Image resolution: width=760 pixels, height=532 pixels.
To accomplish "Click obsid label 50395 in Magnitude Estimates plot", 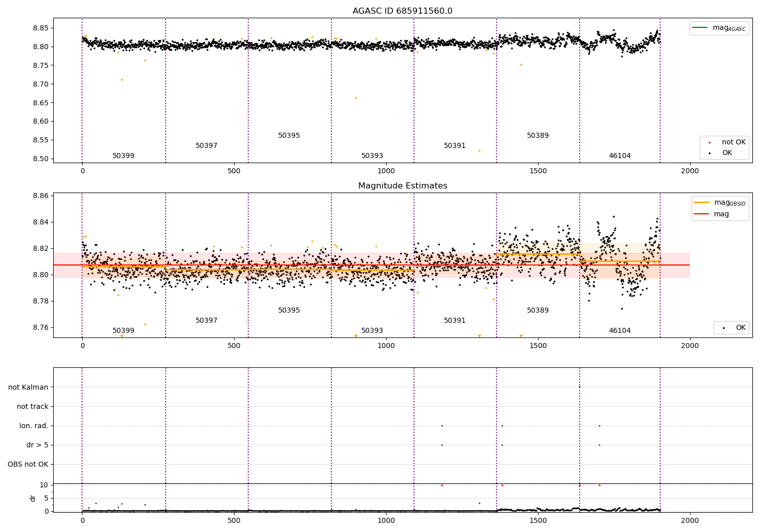I will (x=289, y=311).
